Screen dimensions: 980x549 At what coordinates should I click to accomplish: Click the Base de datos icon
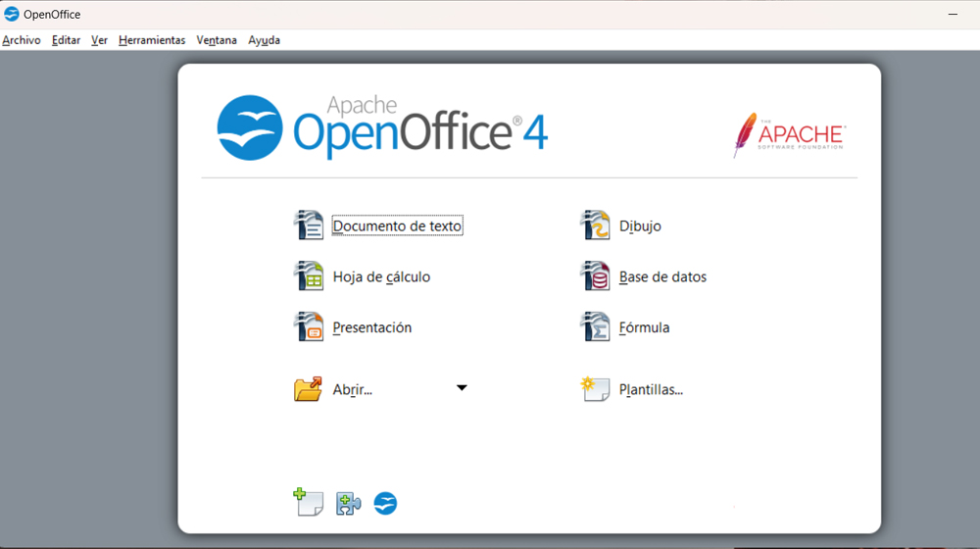point(595,275)
